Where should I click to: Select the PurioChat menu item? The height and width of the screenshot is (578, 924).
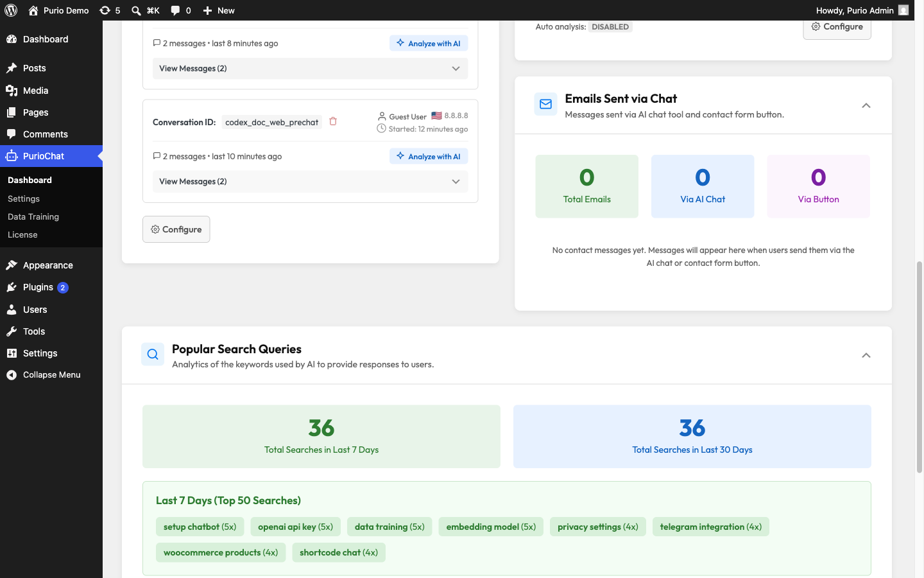coord(51,156)
